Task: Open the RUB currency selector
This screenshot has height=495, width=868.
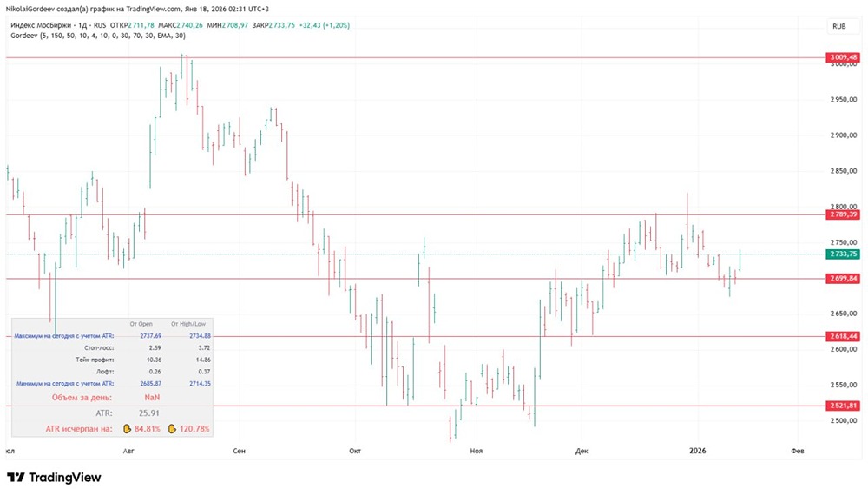Action: [x=838, y=26]
